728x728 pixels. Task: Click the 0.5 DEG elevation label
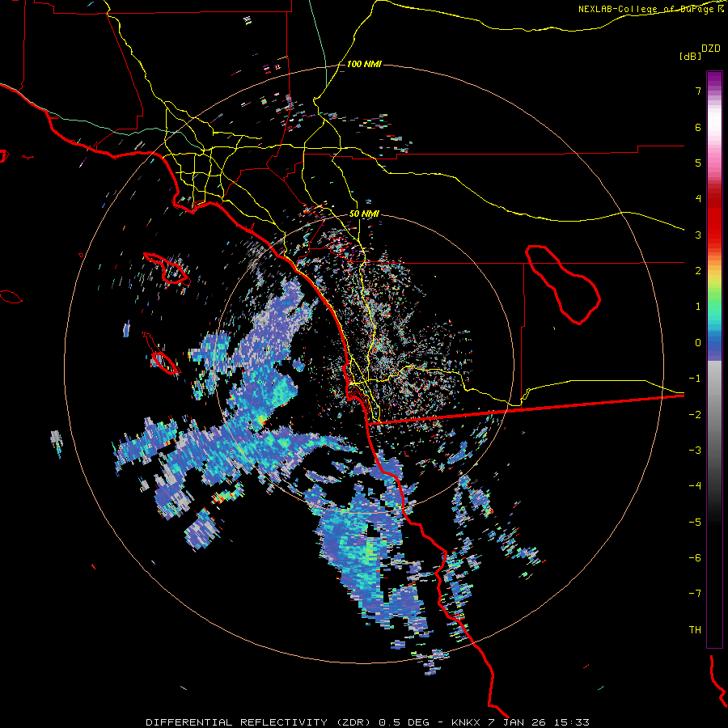(x=404, y=722)
